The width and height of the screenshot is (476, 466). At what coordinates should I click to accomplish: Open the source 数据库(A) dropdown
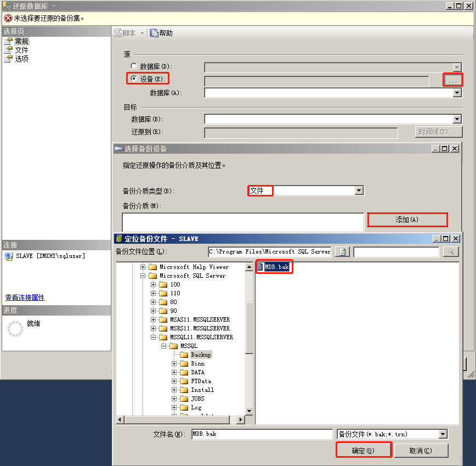click(x=457, y=93)
